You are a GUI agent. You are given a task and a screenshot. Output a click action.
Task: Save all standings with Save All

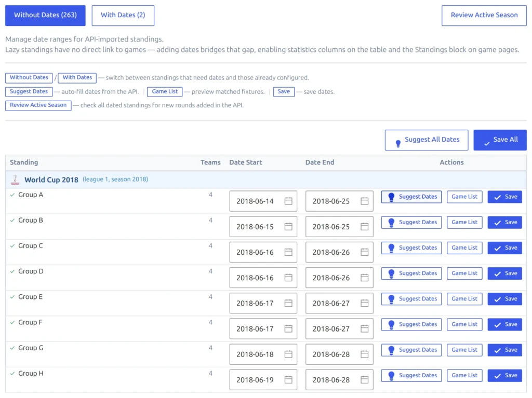click(x=500, y=140)
